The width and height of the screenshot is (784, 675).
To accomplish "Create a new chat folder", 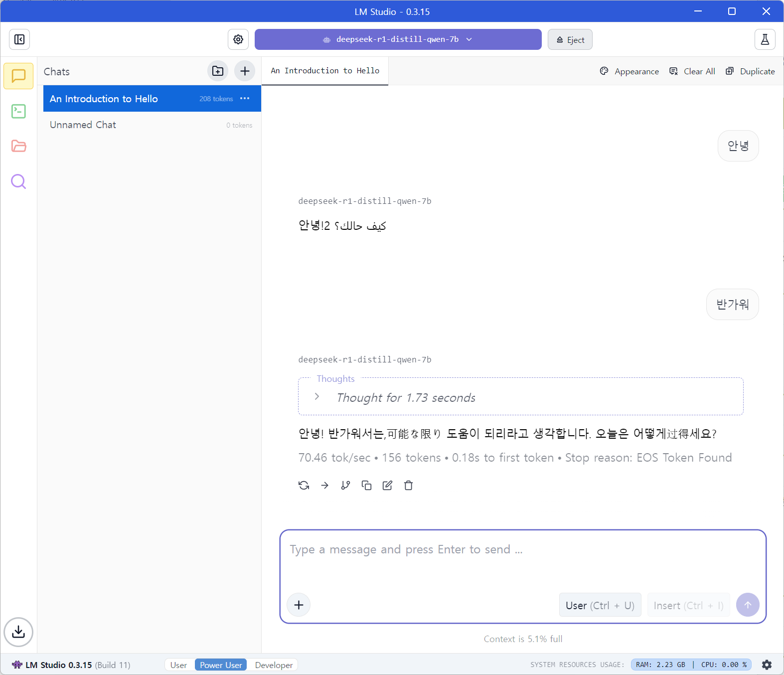I will tap(218, 71).
